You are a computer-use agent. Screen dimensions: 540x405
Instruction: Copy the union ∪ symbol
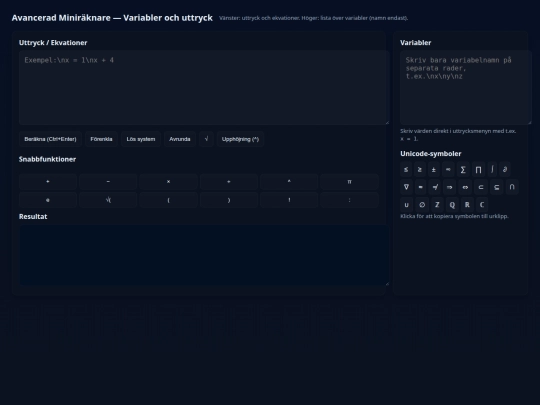click(406, 205)
